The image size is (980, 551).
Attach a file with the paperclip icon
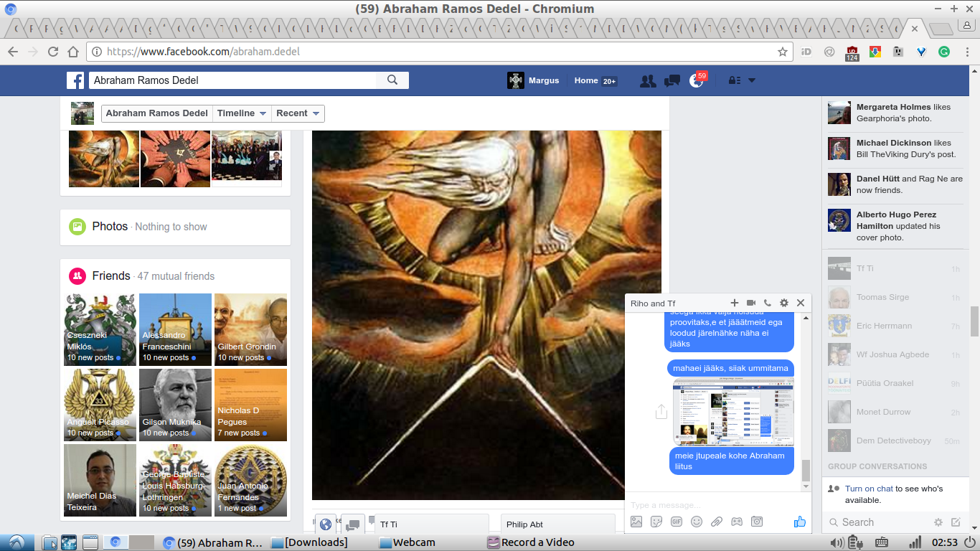click(717, 522)
